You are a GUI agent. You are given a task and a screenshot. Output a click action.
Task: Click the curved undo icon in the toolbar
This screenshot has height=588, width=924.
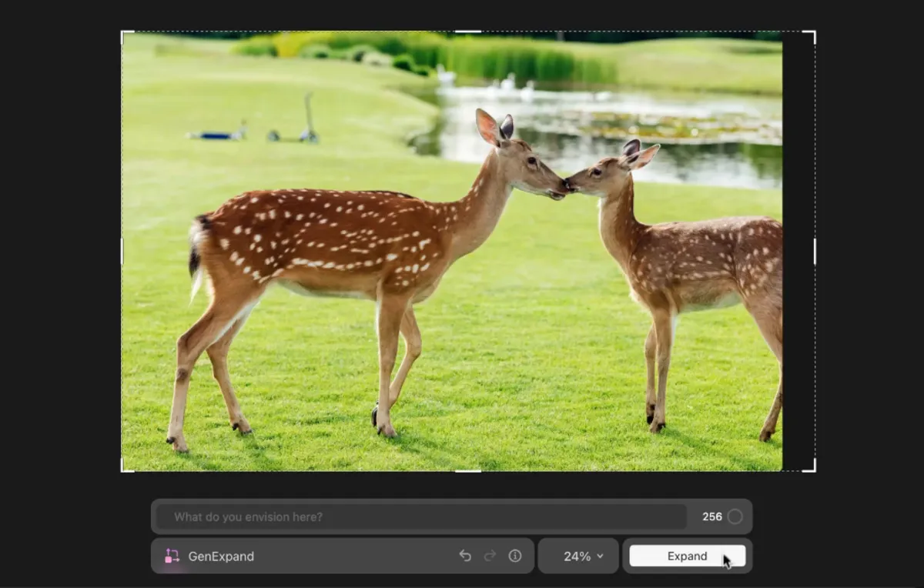point(465,556)
